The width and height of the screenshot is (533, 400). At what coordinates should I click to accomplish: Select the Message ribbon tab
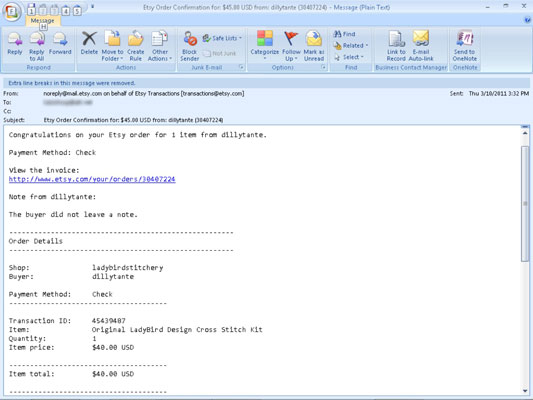coord(42,21)
